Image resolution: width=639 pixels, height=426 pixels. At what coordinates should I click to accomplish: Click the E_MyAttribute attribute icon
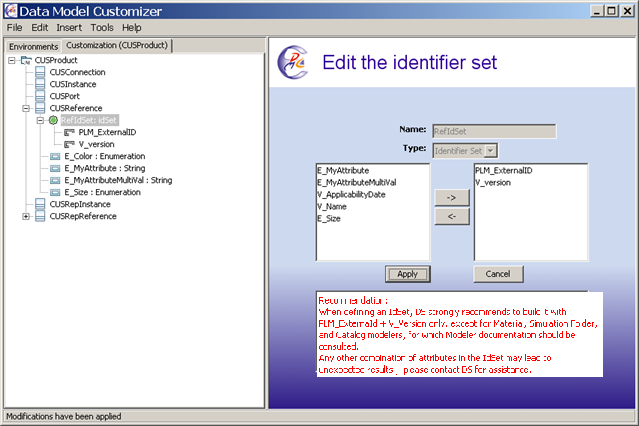click(x=55, y=168)
